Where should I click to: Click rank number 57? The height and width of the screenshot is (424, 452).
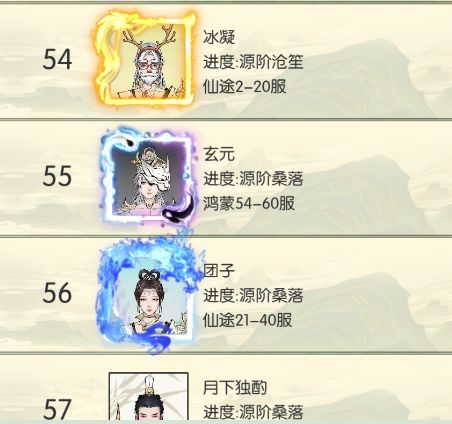57,409
